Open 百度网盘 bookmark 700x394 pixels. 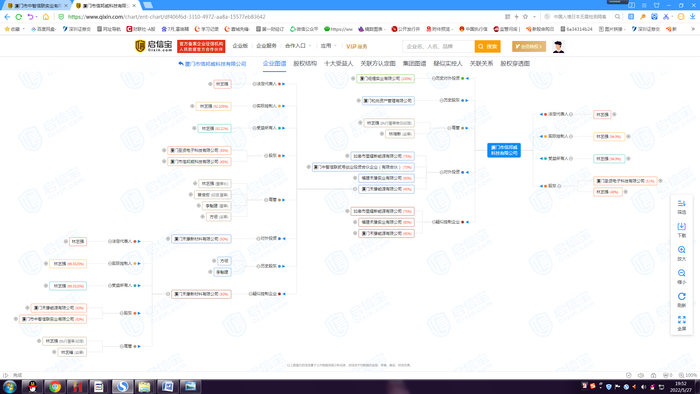point(43,29)
